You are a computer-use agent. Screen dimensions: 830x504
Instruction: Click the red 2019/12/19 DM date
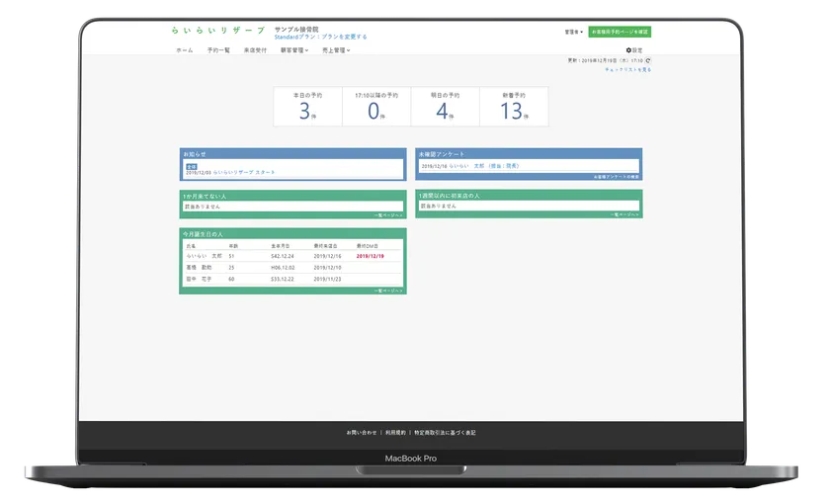click(x=370, y=256)
